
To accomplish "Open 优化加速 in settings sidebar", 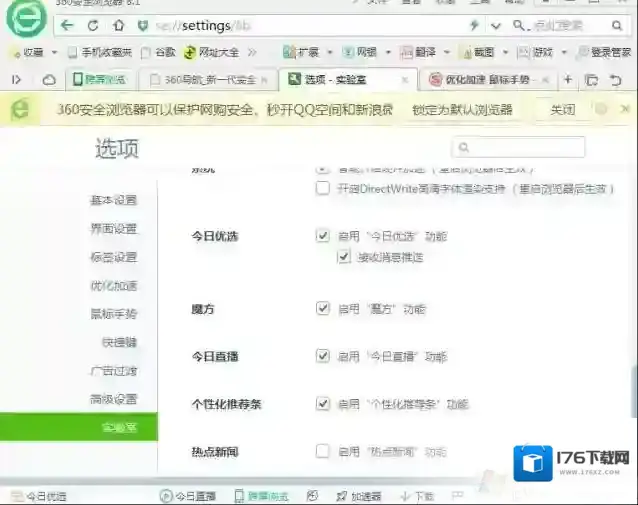I will click(114, 285).
